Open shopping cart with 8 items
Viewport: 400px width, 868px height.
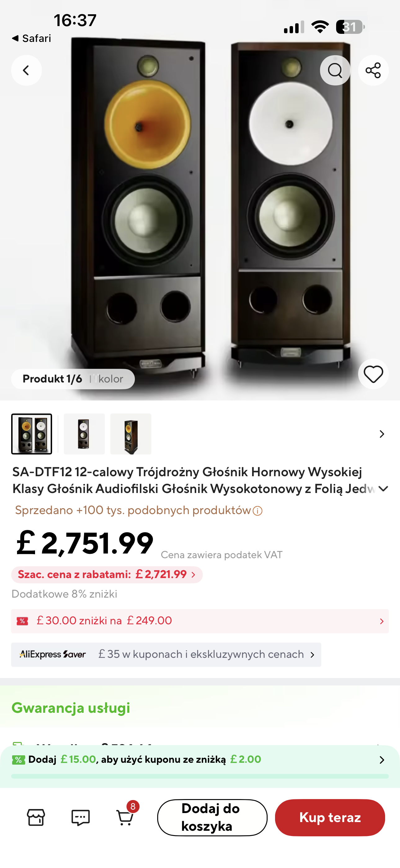125,817
